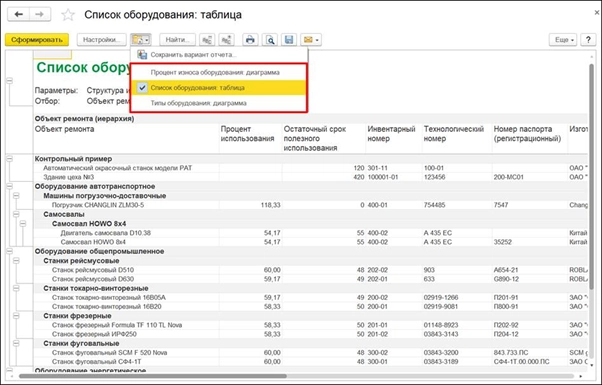Go back with the left arrow button
This screenshot has height=385, width=602.
pos(18,15)
